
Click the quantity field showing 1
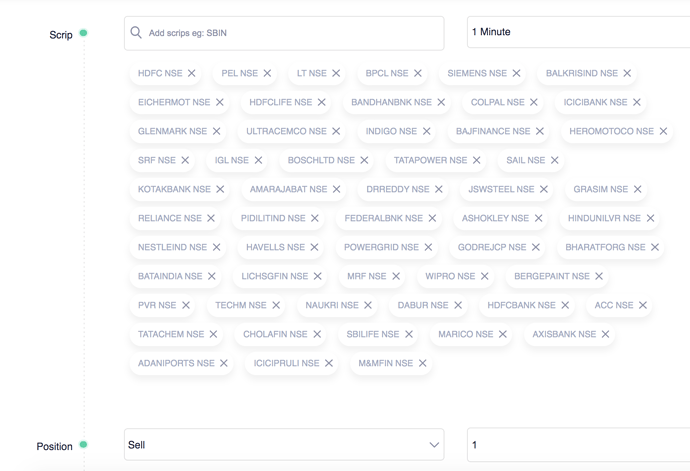pyautogui.click(x=578, y=445)
